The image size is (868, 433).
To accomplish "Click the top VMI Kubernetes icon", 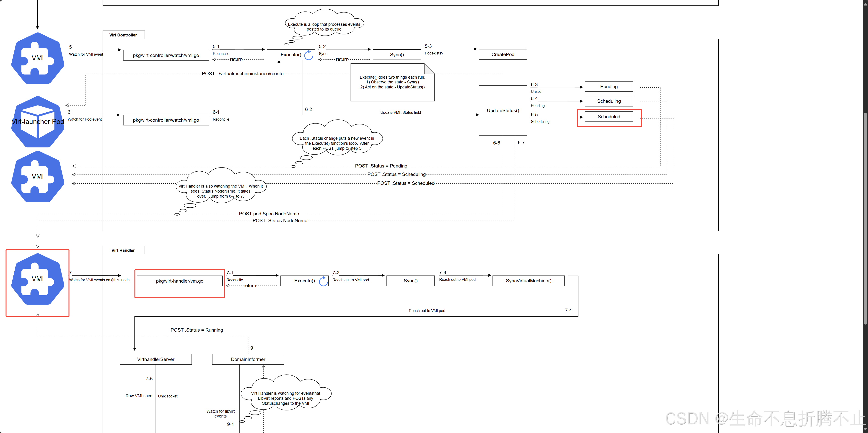I will 37,58.
